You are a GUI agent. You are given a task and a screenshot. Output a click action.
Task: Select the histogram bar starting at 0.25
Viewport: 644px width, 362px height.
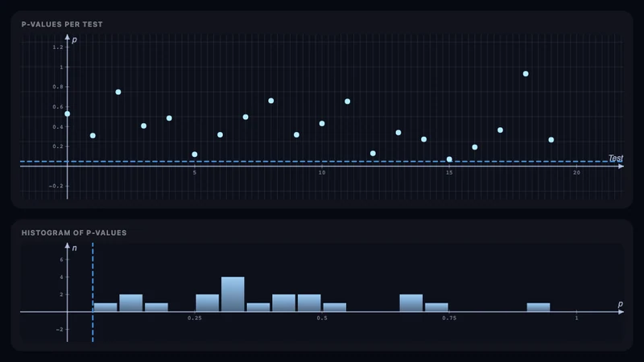click(208, 303)
